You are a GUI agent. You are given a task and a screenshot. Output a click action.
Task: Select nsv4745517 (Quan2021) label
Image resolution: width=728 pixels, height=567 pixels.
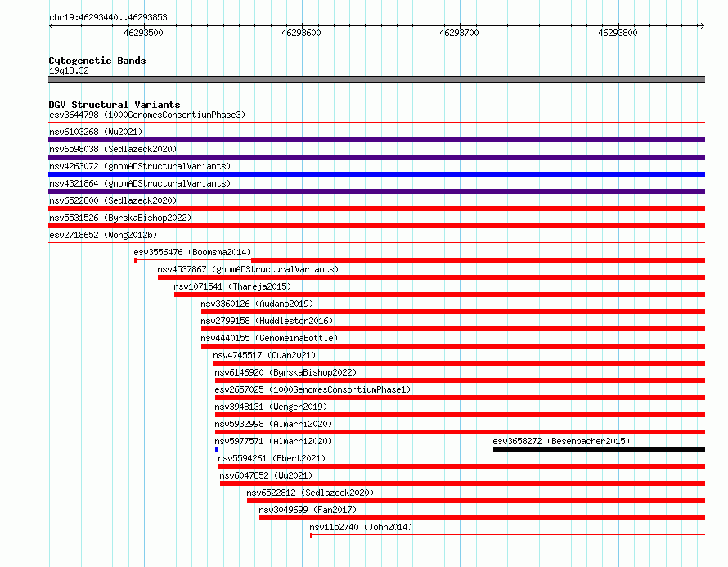point(264,355)
